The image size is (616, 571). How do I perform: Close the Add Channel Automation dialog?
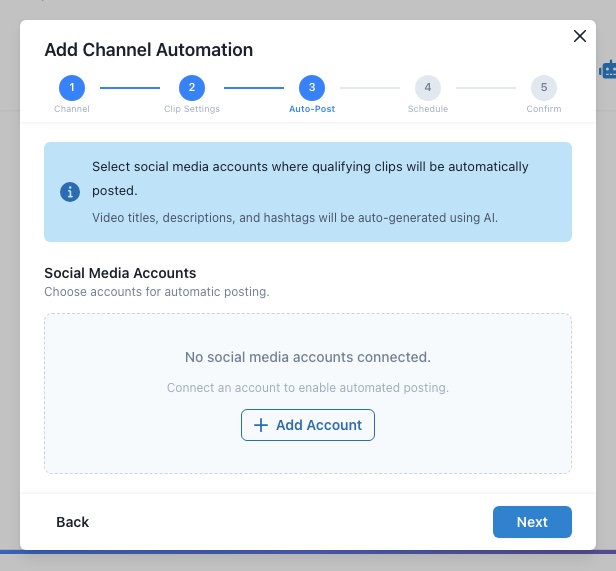click(x=579, y=36)
